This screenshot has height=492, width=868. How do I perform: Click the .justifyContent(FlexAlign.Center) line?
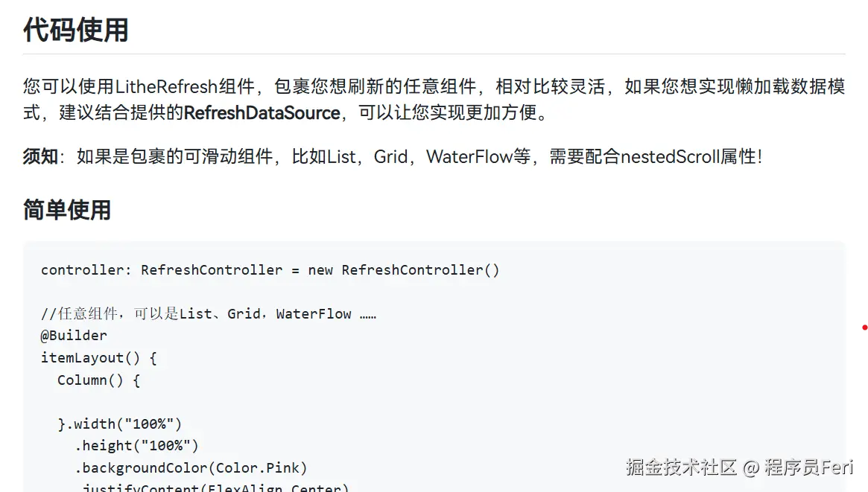point(212,487)
